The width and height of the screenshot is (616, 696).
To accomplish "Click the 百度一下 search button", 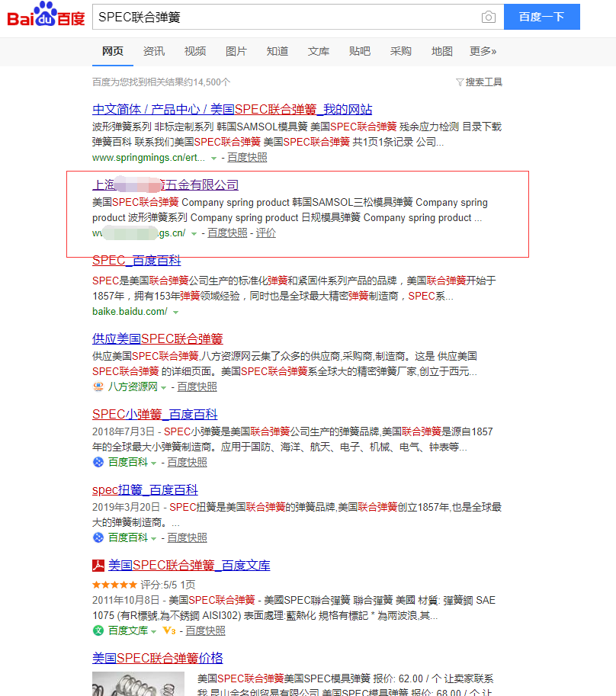I will (542, 17).
